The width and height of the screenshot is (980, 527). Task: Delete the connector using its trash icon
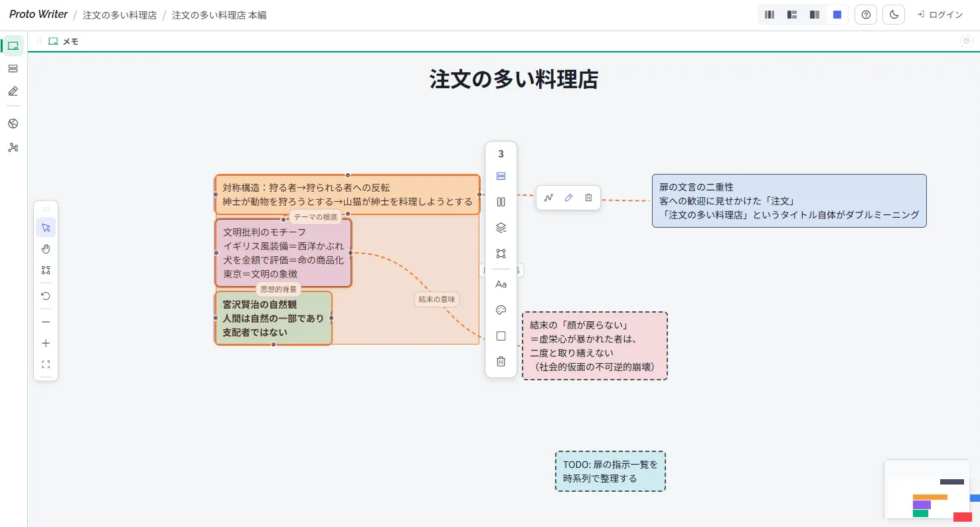(x=588, y=198)
